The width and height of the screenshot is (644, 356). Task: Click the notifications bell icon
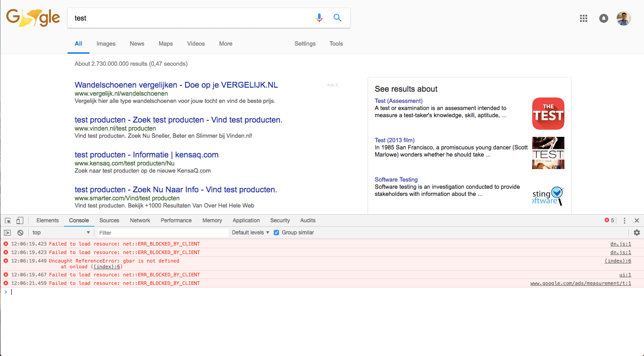tap(603, 18)
